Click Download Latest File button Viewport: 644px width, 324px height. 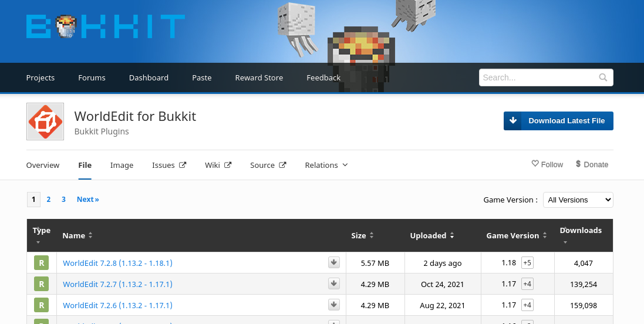(558, 121)
